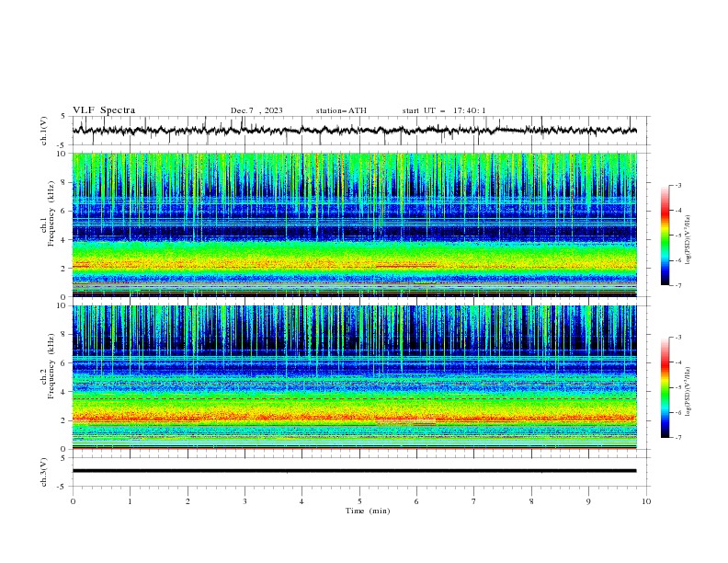Click time axis tick label "7"

coord(474,501)
